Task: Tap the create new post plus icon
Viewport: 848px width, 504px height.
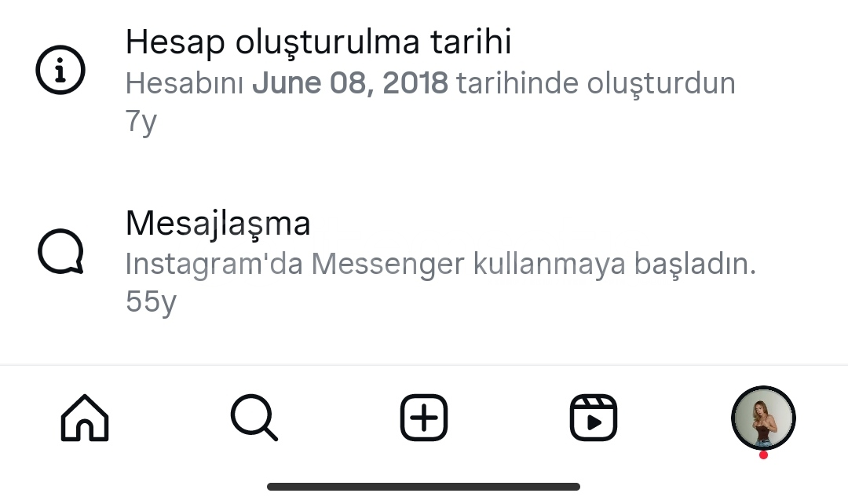Action: [x=424, y=418]
